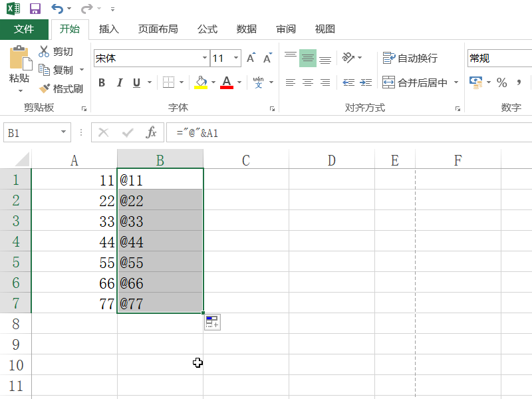532x399 pixels.
Task: Open the 文件 tab
Action: 24,29
